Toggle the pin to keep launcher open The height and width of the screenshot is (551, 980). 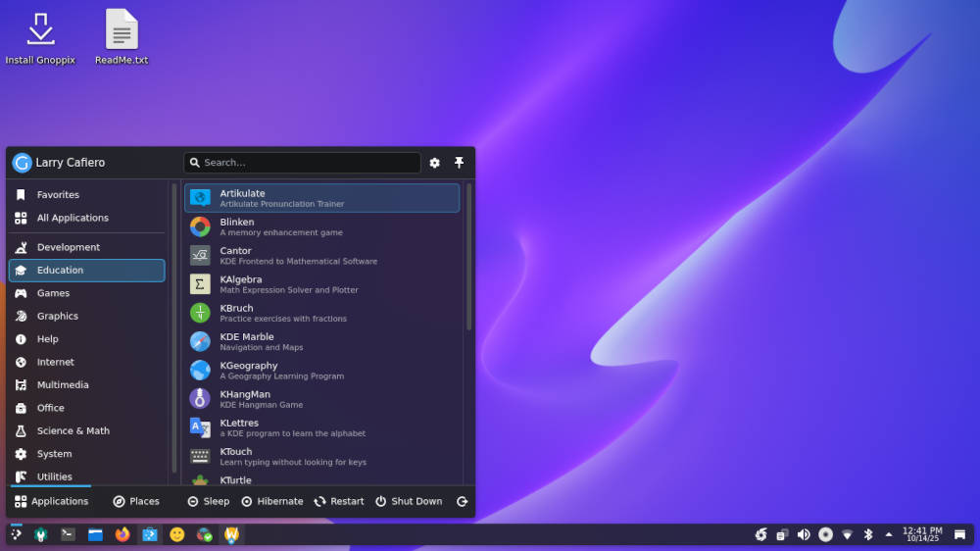tap(459, 163)
